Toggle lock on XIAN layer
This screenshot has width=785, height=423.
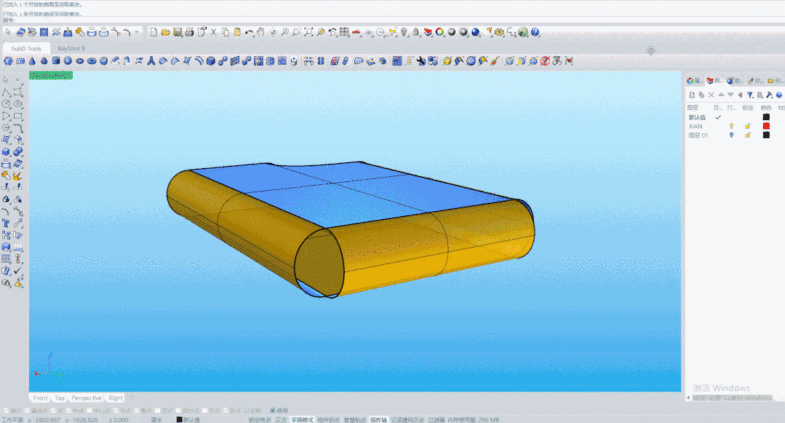click(746, 126)
